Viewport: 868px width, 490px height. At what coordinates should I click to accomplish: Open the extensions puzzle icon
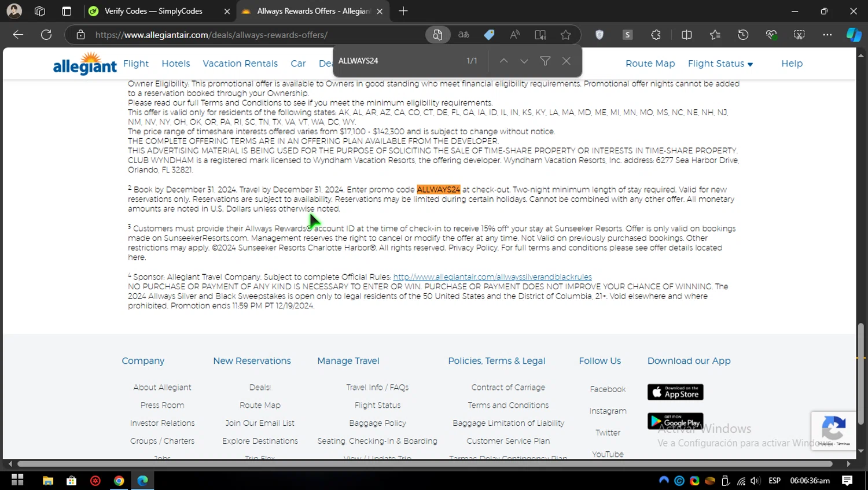click(x=656, y=35)
